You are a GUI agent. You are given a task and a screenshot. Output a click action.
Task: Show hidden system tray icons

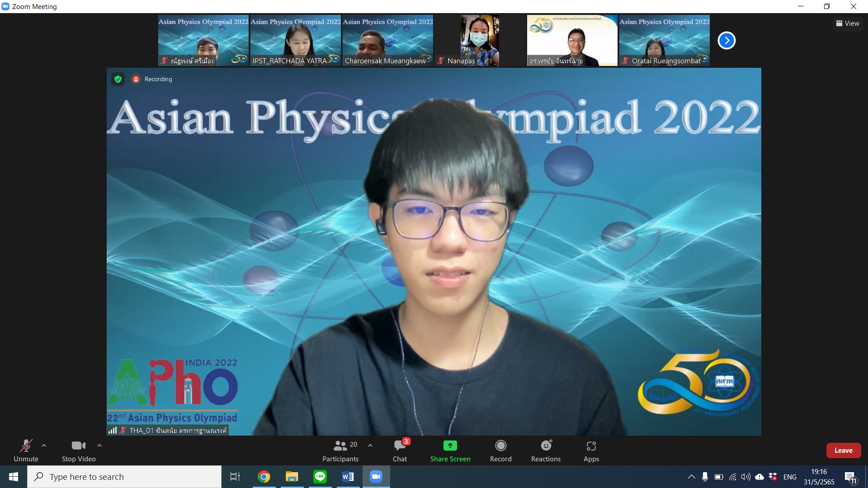click(691, 477)
